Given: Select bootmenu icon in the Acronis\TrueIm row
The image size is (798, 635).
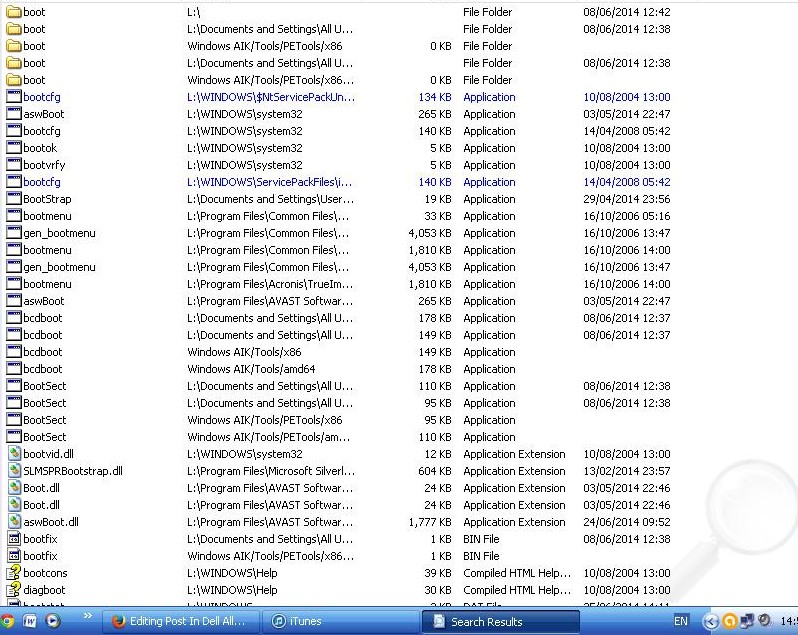Looking at the screenshot, I should point(14,284).
